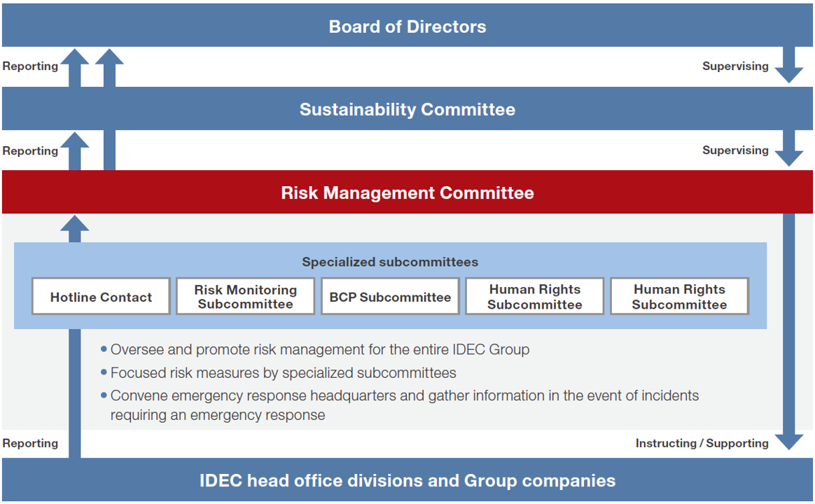Click the "Focused risk measures" bullet text

coord(283,372)
